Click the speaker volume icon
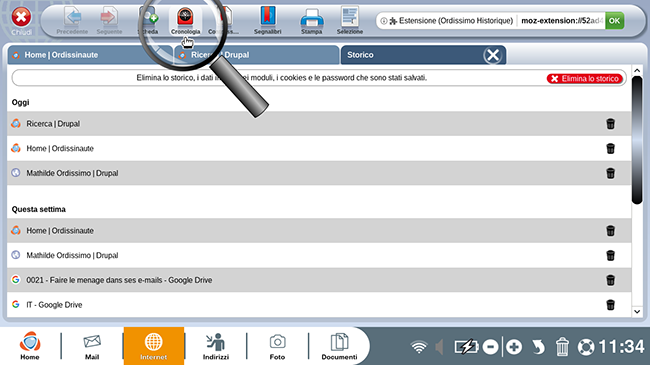The image size is (650, 365). click(439, 347)
